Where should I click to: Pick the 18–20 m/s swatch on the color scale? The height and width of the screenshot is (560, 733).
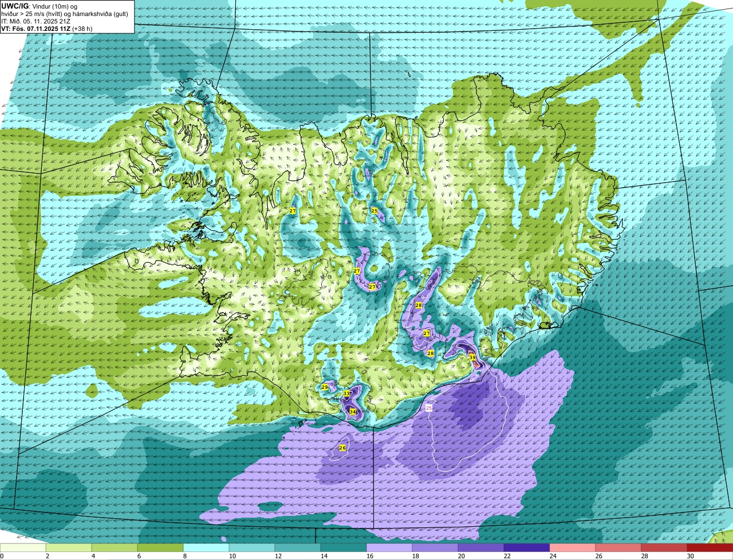click(x=435, y=548)
